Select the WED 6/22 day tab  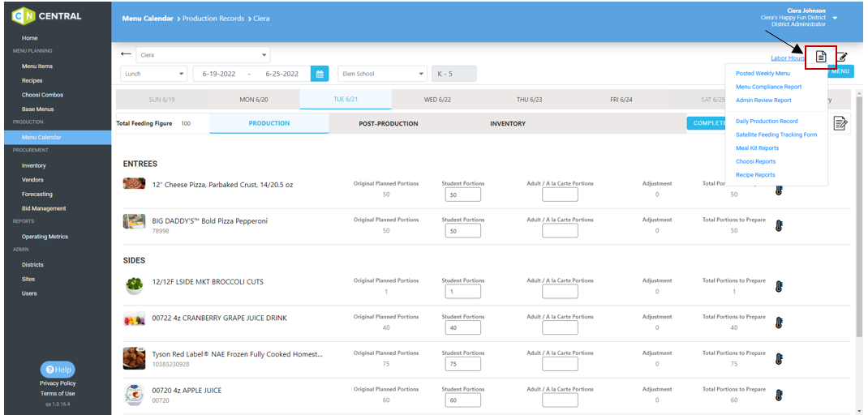click(x=437, y=100)
